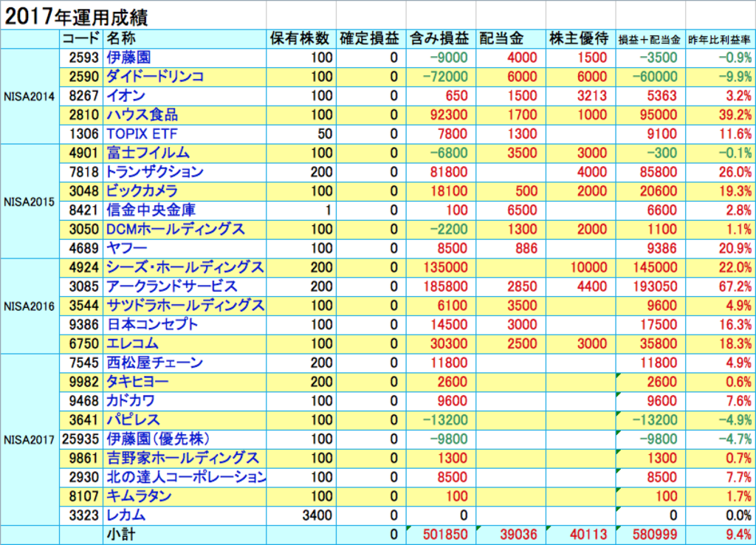Viewport: 756px width, 545px height.
Task: Open the 吉野家ホールディングス stock link
Action: coord(183,458)
